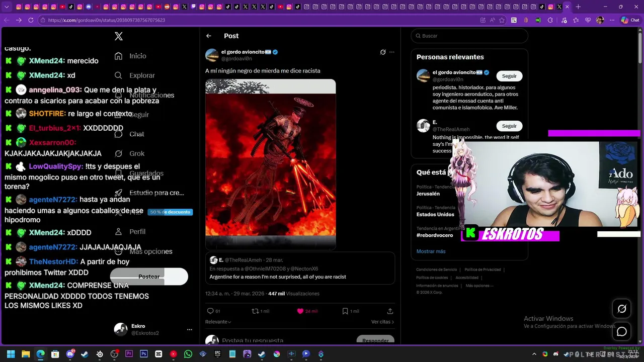Screen dimensions: 644x362
Task: Click the Postear button
Action: pyautogui.click(x=149, y=277)
